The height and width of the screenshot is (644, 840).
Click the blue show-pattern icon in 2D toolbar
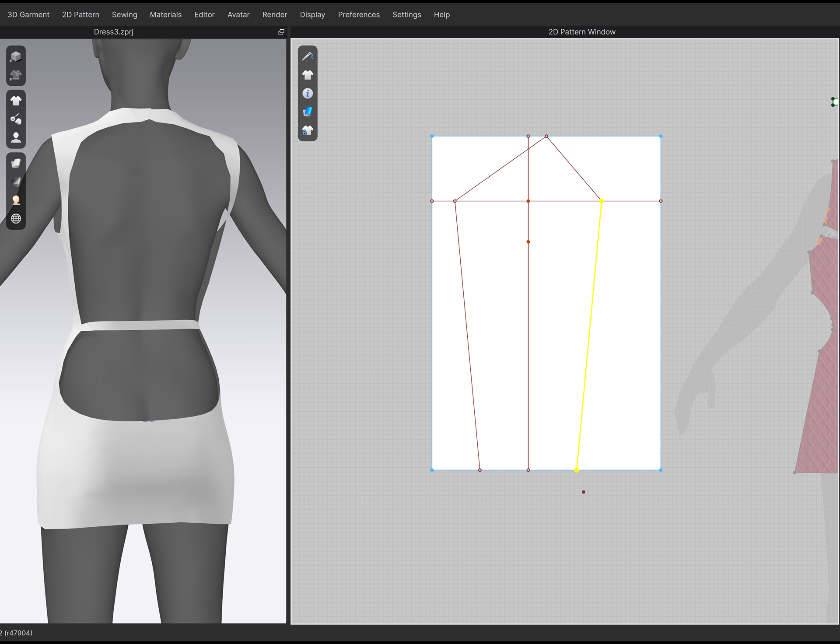tap(308, 112)
